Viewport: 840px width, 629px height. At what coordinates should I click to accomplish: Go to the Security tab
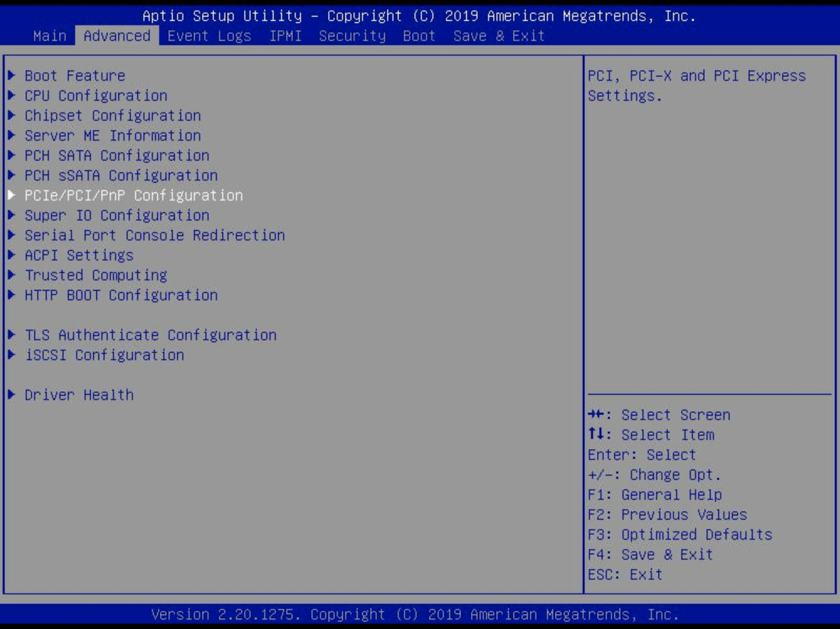click(x=352, y=36)
